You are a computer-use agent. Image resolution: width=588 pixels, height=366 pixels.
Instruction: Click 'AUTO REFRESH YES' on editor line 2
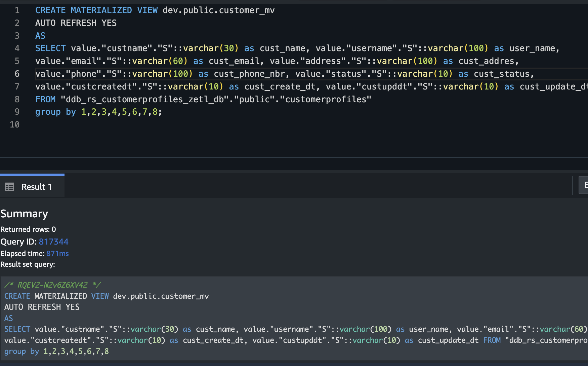[76, 23]
